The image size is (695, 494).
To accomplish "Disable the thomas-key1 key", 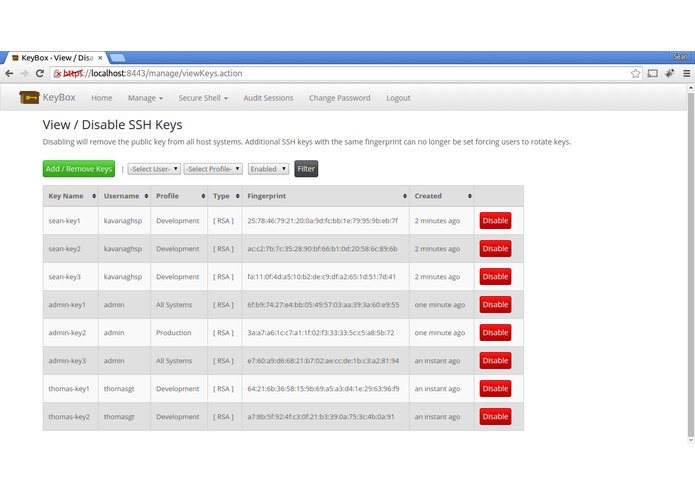I will (x=495, y=389).
